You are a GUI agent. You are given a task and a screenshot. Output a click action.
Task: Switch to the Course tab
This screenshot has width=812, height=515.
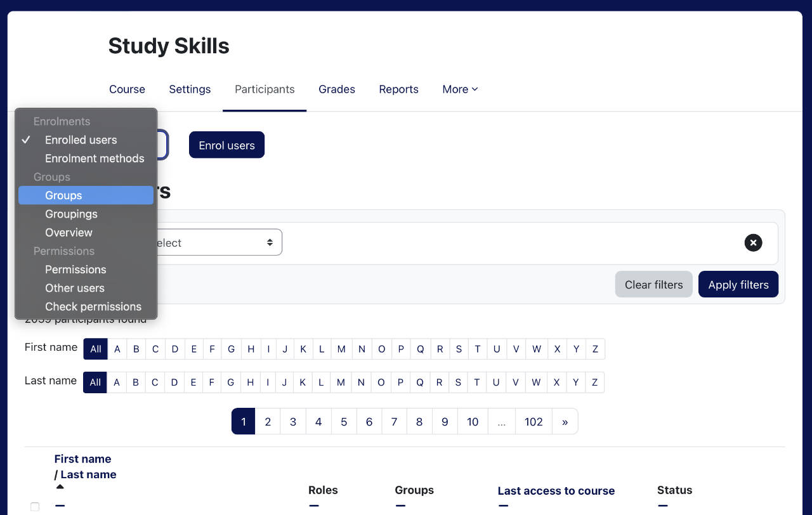tap(127, 89)
